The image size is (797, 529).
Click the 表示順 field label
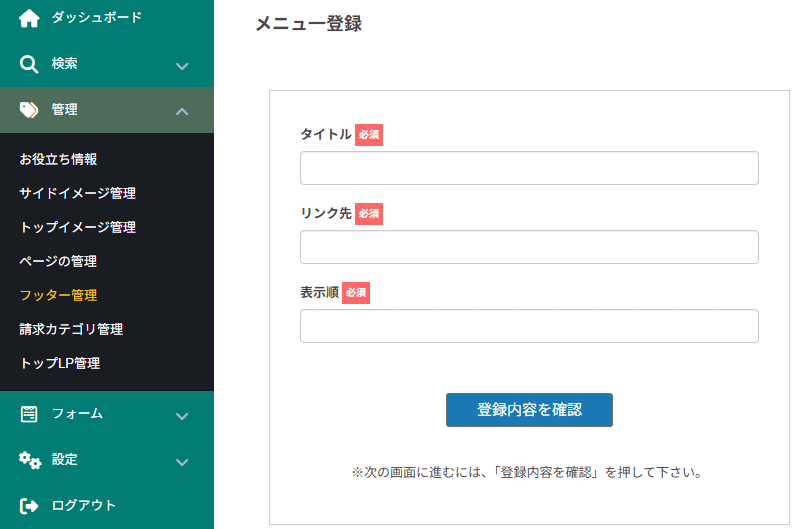pyautogui.click(x=319, y=292)
